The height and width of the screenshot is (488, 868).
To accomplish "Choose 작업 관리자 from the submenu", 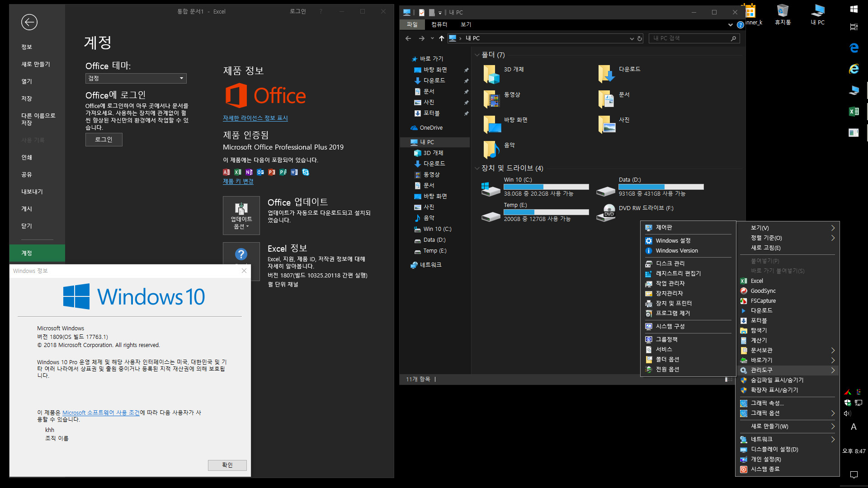I will (688, 283).
